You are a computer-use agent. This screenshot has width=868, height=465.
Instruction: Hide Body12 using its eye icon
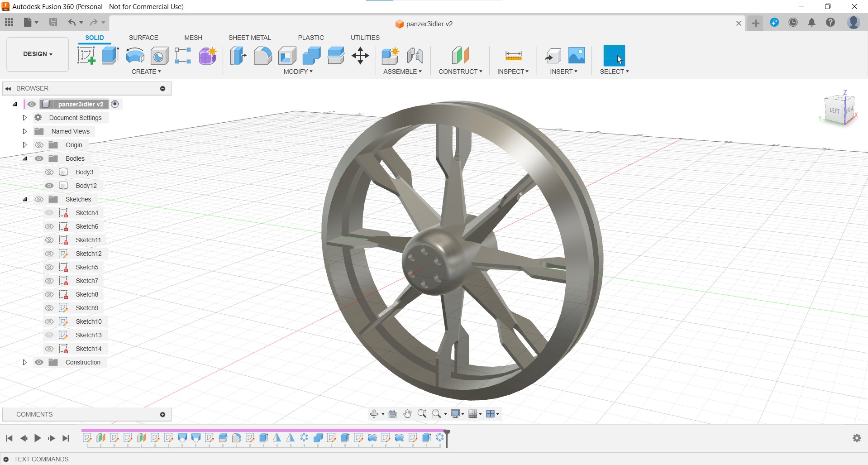(x=49, y=186)
